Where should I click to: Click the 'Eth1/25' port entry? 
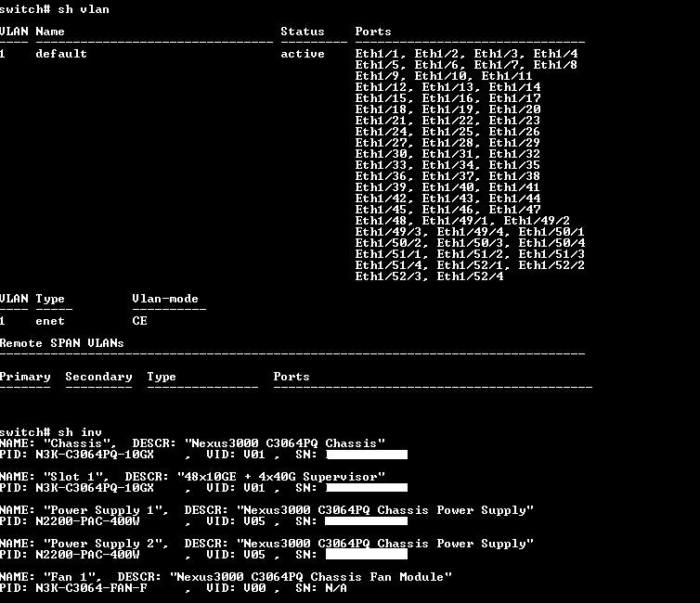coord(447,132)
